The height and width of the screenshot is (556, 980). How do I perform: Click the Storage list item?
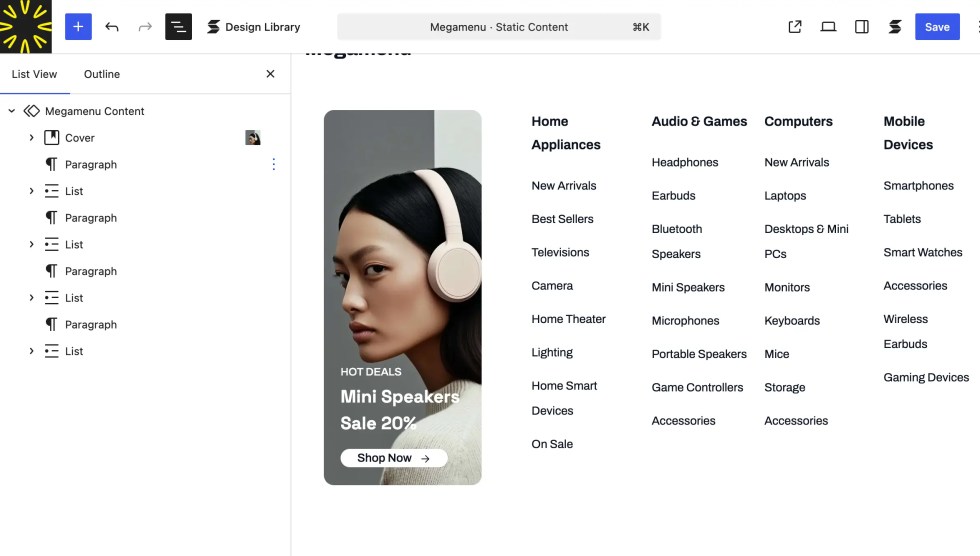click(784, 387)
